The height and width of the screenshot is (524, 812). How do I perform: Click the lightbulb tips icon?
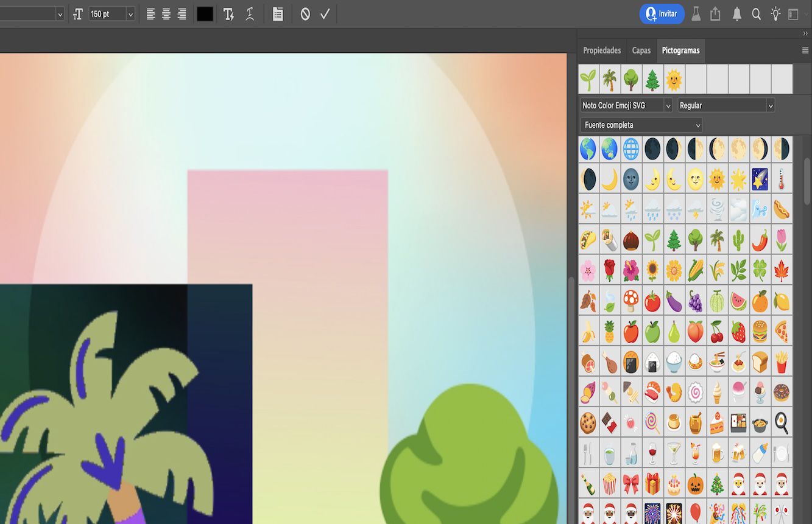776,13
